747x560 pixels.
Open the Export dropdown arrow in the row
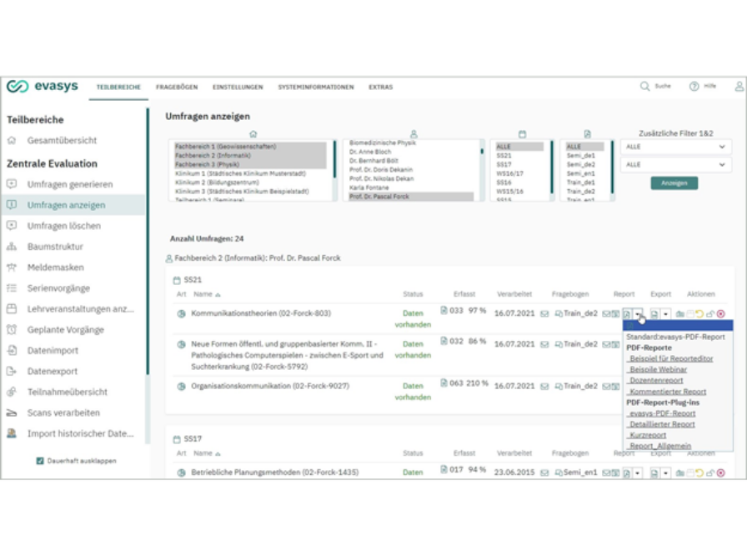pos(667,312)
